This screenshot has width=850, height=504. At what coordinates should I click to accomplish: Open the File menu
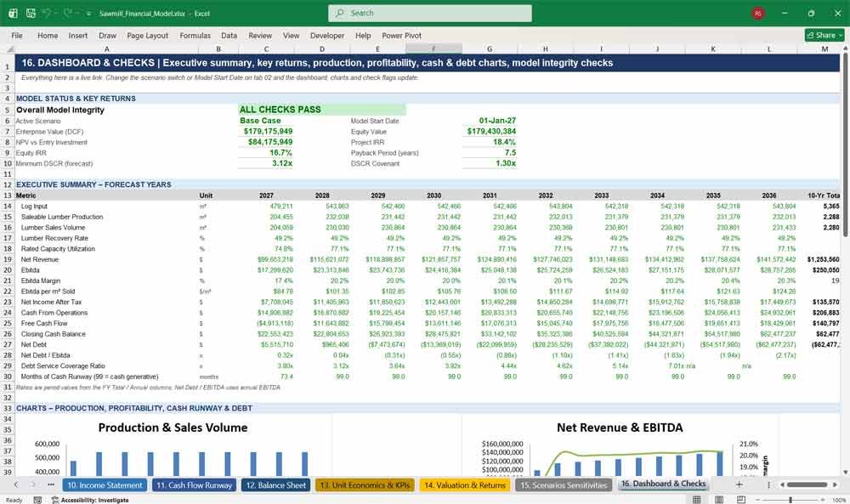coord(17,35)
